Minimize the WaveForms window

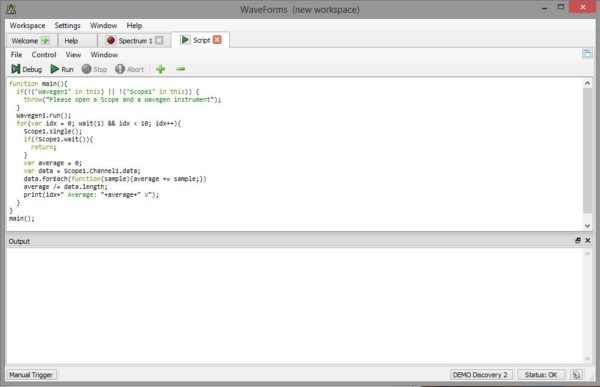(x=545, y=8)
